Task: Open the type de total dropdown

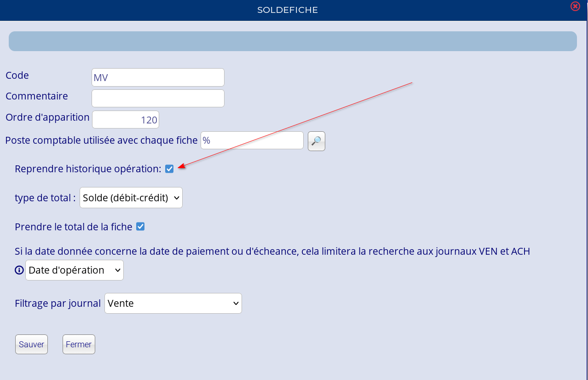Action: pos(131,198)
